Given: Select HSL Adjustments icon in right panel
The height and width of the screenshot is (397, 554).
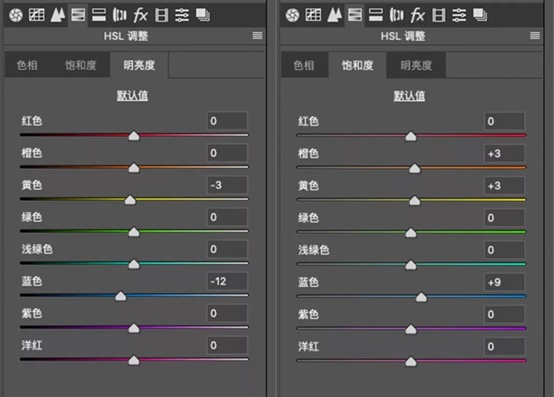Looking at the screenshot, I should [355, 15].
